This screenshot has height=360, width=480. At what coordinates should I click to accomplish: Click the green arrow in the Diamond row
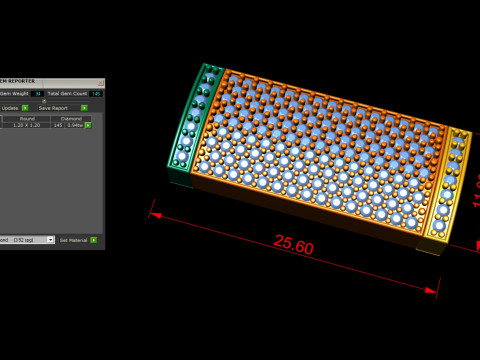click(88, 125)
